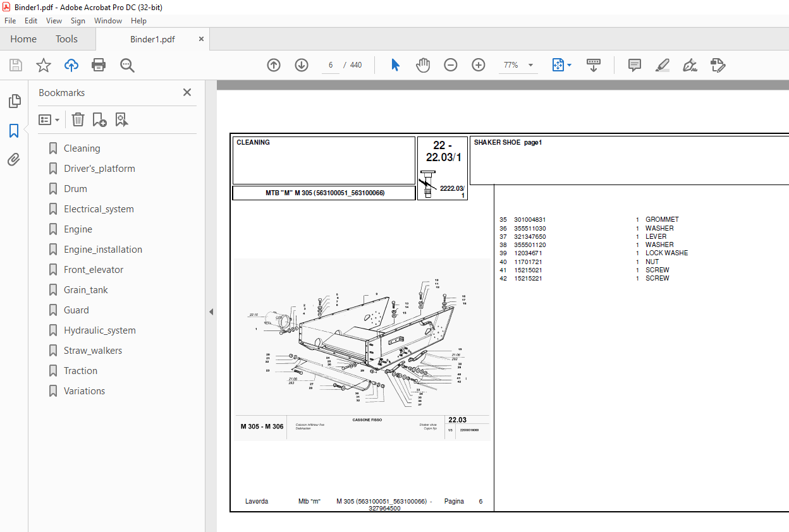This screenshot has height=532, width=789.
Task: Click the MTB "M" M 305 model label
Action: [x=324, y=193]
